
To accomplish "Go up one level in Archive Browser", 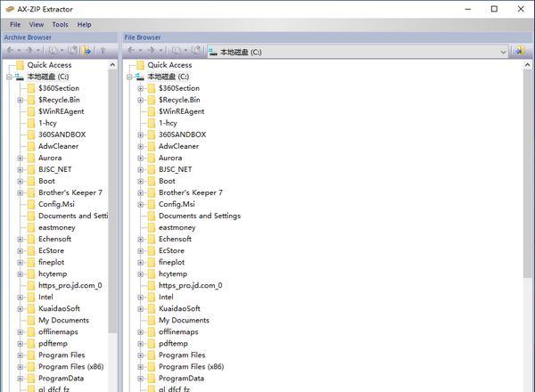I will tap(103, 51).
